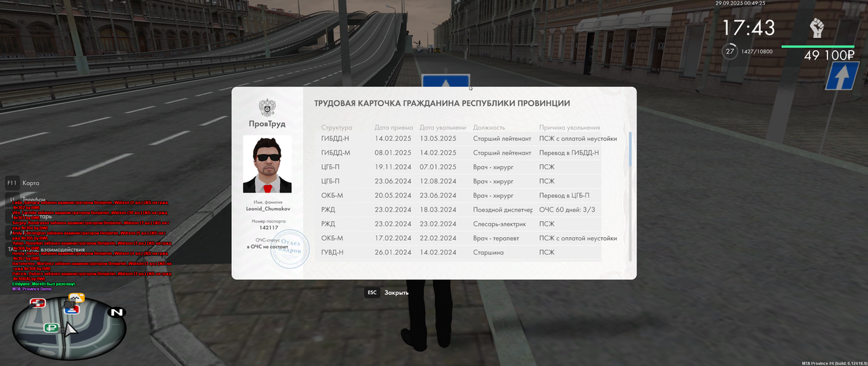This screenshot has width=868, height=366.
Task: Click the Структура column header
Action: pos(336,127)
